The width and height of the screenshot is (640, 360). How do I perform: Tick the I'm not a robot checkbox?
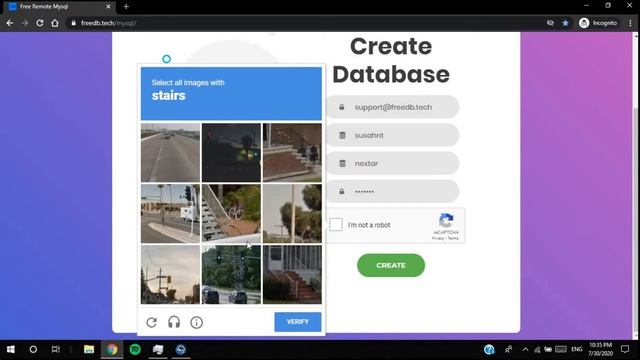pos(336,224)
